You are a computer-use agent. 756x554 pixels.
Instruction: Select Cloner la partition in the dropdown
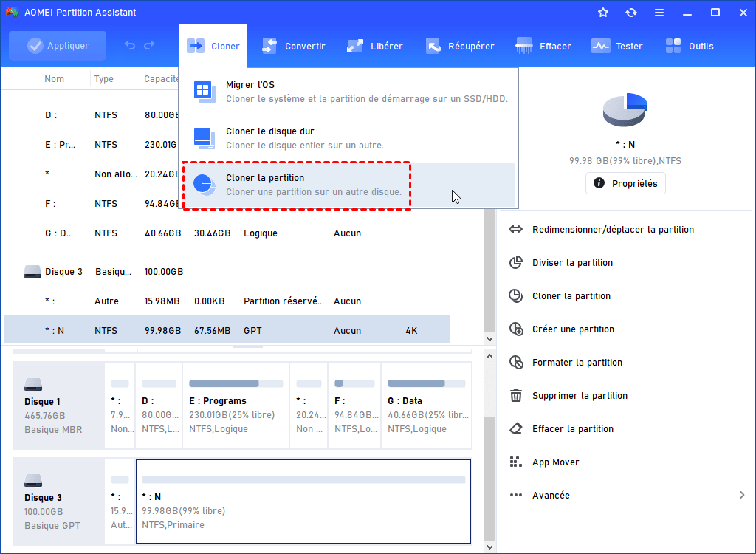click(348, 185)
